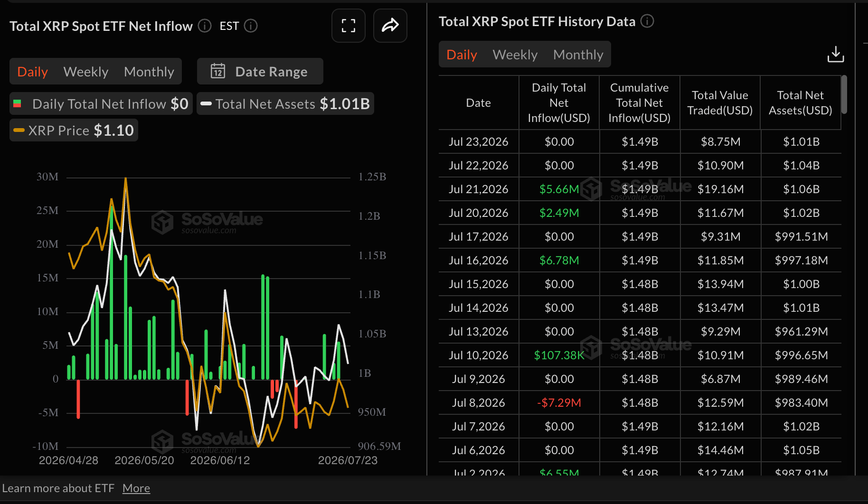Open the Date Range picker
Image resolution: width=868 pixels, height=504 pixels.
260,71
